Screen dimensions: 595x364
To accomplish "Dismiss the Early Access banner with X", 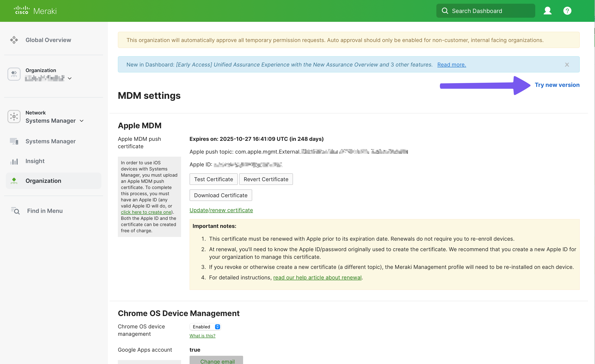I will (567, 64).
